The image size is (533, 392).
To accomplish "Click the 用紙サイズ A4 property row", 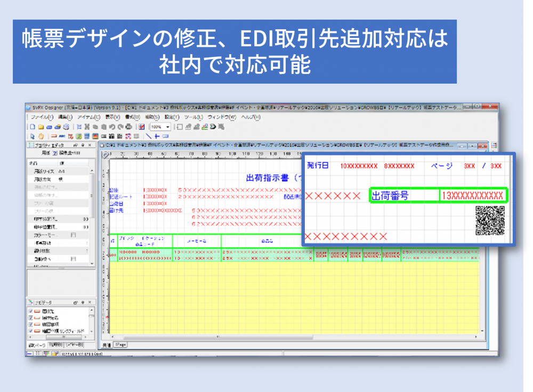I will 58,171.
